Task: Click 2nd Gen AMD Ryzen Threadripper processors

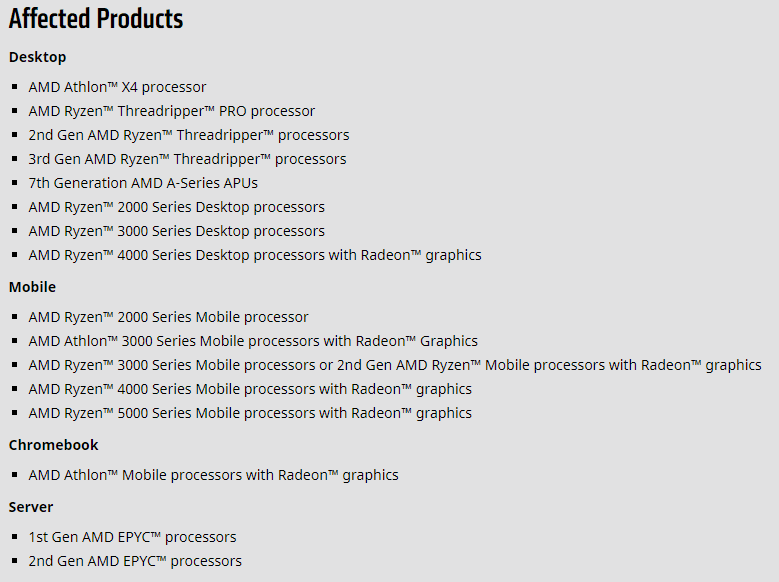Action: pyautogui.click(x=189, y=135)
